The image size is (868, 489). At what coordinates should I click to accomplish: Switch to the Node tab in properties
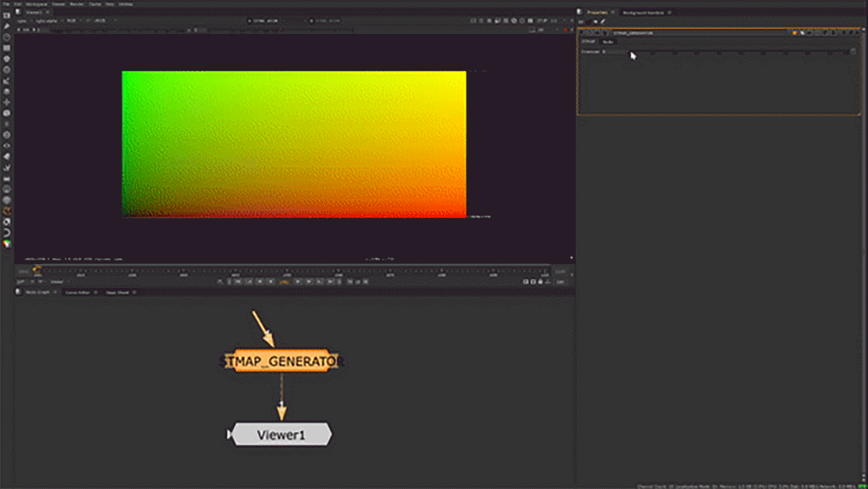(608, 42)
